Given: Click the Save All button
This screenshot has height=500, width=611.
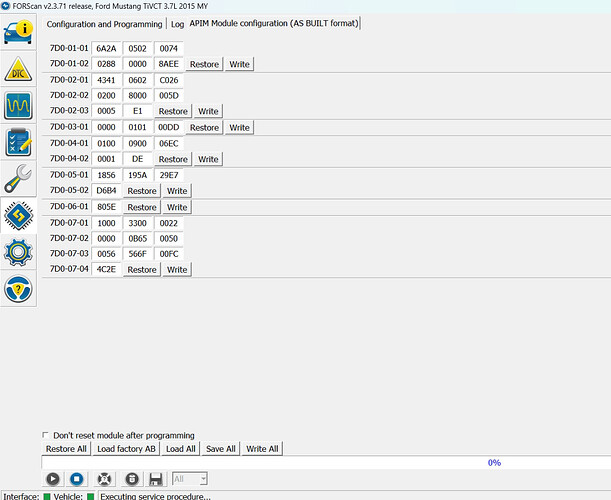Looking at the screenshot, I should pos(221,449).
